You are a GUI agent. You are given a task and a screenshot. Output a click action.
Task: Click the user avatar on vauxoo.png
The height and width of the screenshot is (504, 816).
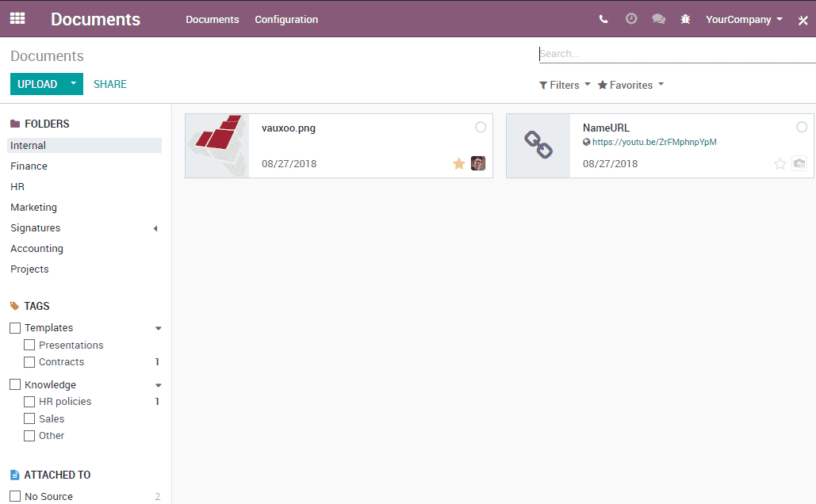pos(478,164)
